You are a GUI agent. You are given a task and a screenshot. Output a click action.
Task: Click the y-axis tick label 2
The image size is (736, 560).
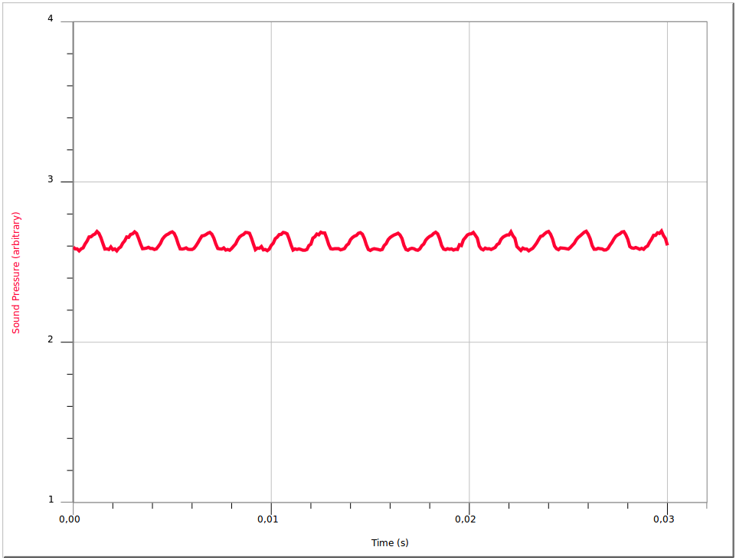[51, 340]
